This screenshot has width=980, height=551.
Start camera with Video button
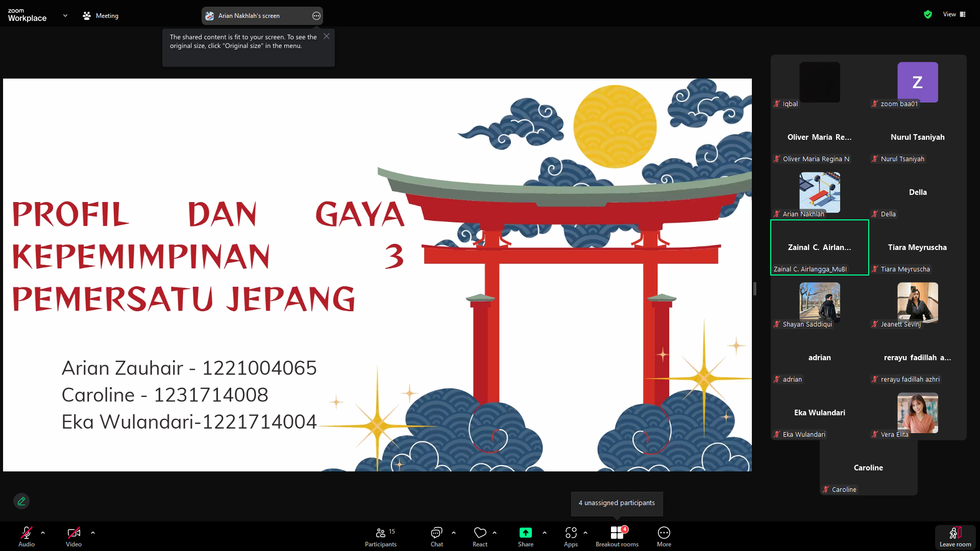[x=73, y=536]
